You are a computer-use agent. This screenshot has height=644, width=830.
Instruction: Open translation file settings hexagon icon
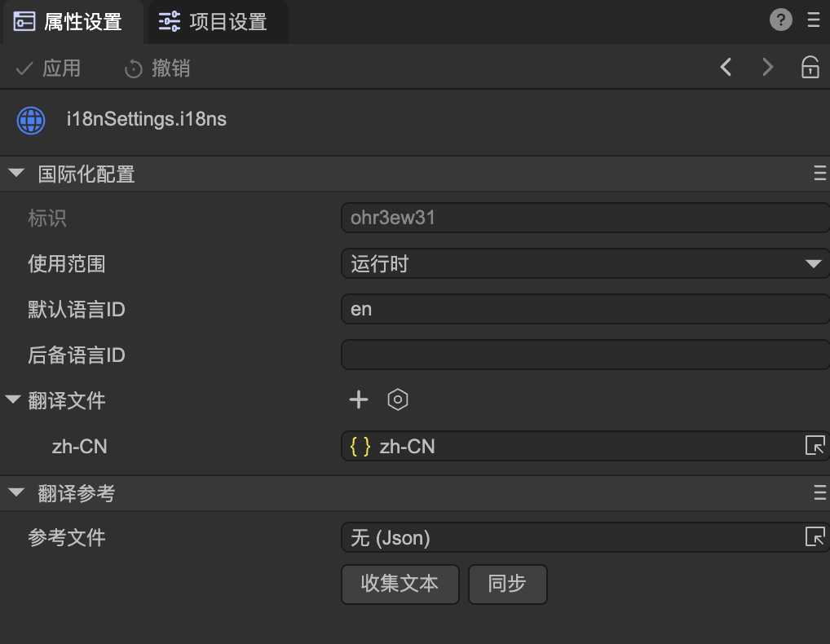[397, 399]
